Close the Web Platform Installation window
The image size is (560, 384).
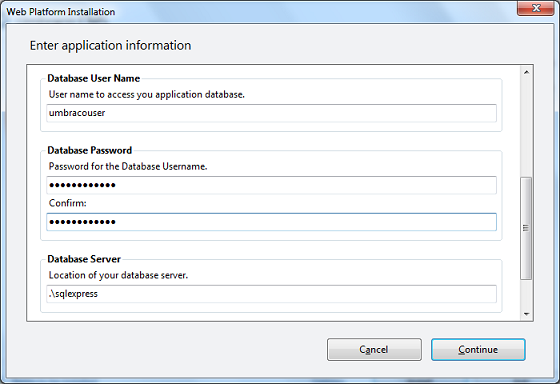535,8
